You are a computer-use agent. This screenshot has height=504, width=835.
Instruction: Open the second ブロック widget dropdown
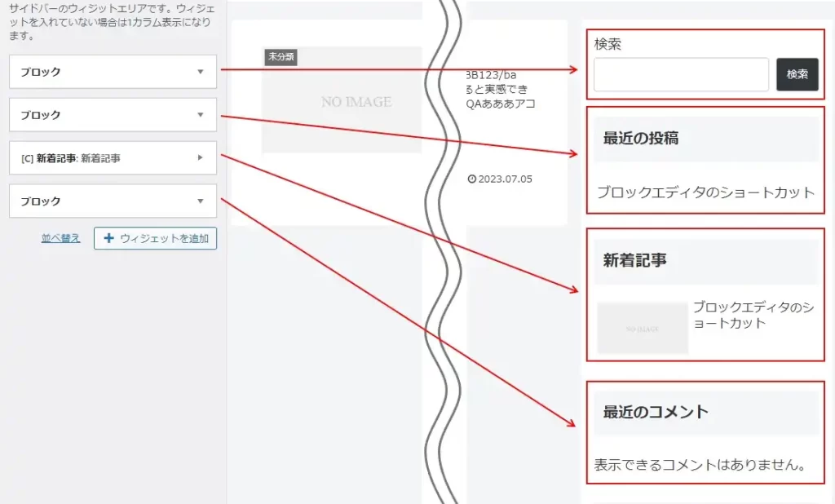pos(112,114)
